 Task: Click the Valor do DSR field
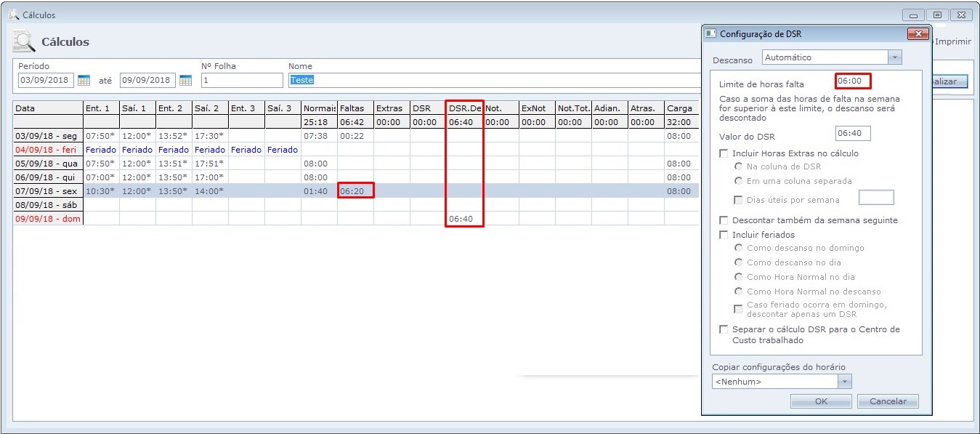pos(853,134)
